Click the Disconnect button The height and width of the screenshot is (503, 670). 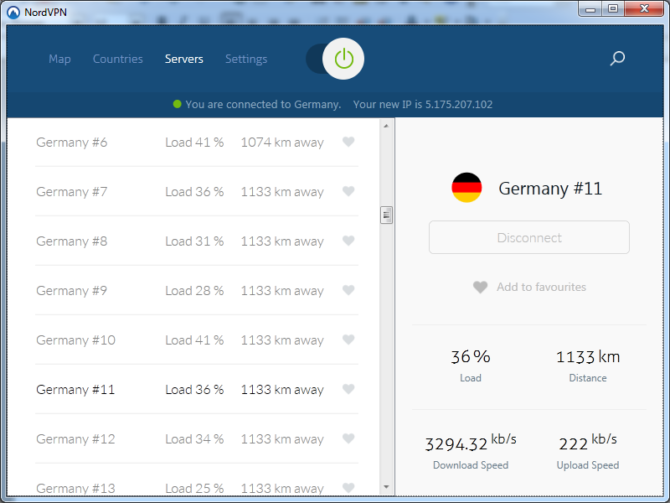coord(529,237)
